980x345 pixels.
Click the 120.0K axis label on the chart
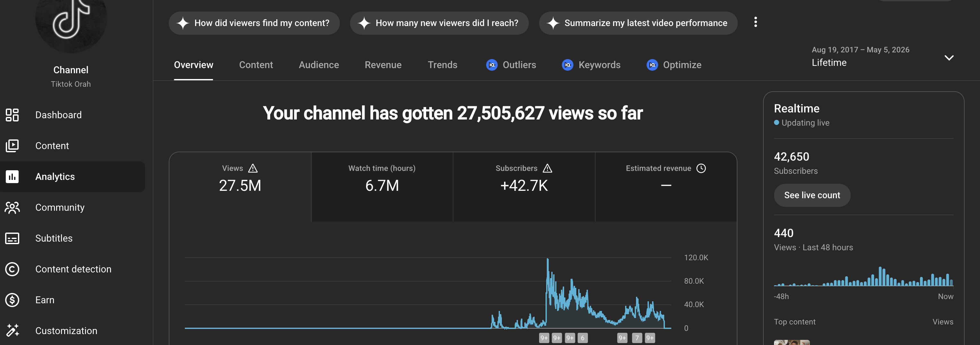696,257
